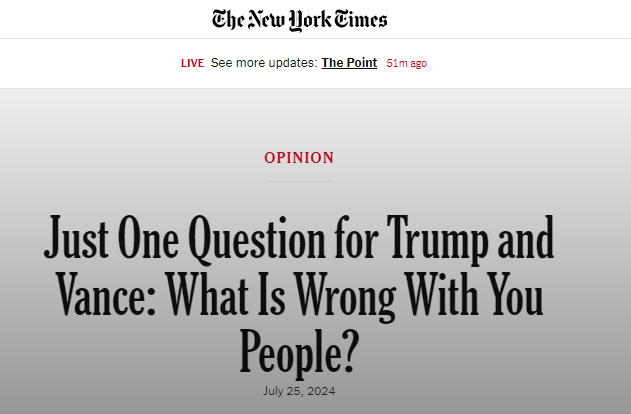This screenshot has height=414, width=631.
Task: Click The New York Times logo
Action: [299, 20]
